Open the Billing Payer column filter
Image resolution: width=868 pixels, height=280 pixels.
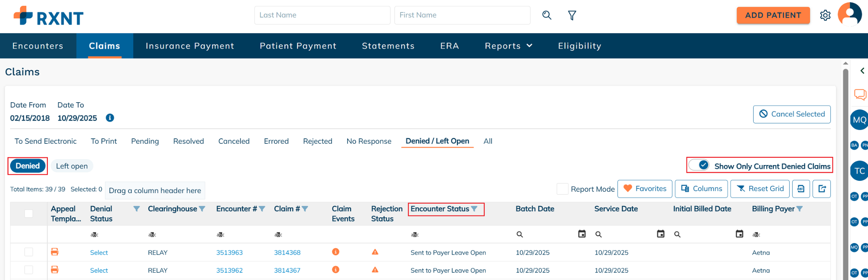(799, 209)
